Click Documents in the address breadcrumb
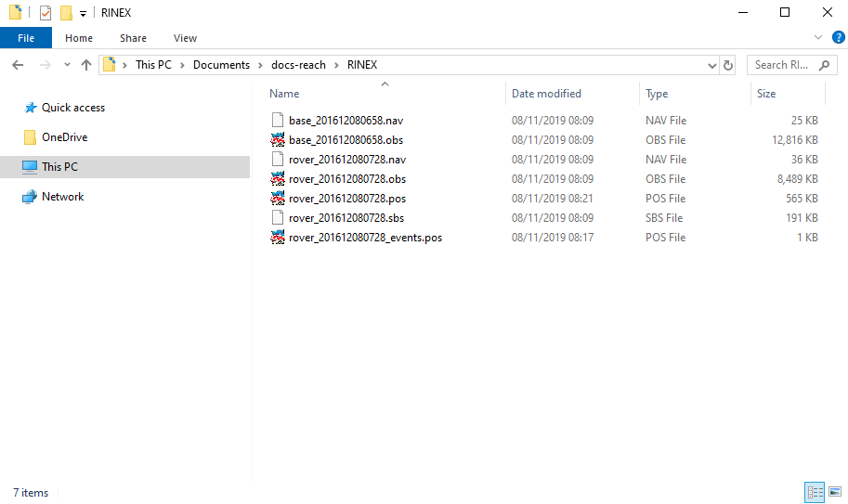Screen dimensions: 848x504 point(221,65)
